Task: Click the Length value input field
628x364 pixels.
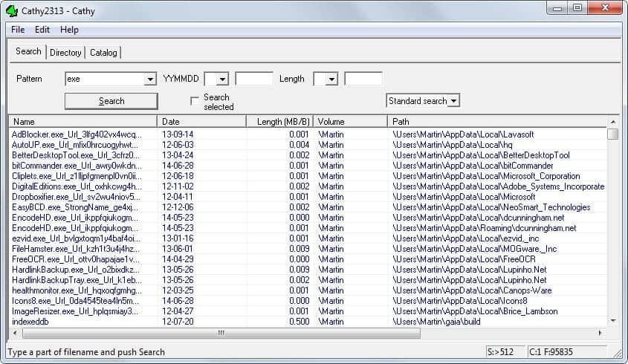Action: coord(363,79)
